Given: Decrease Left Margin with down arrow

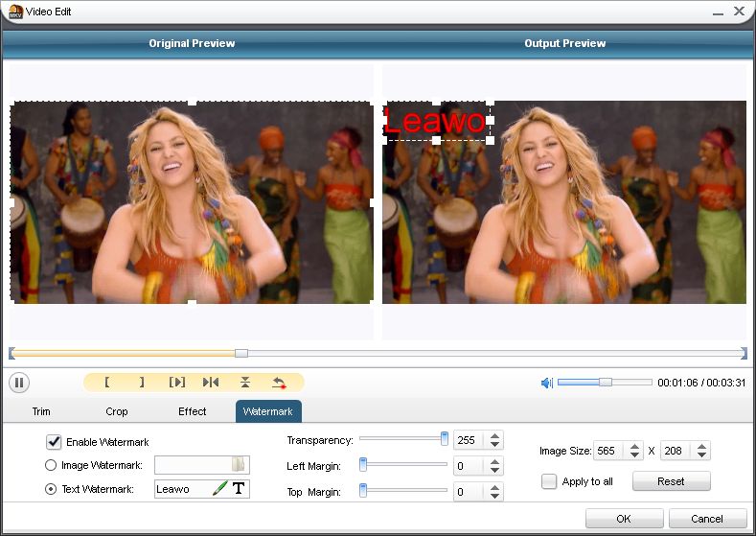Looking at the screenshot, I should [x=495, y=471].
